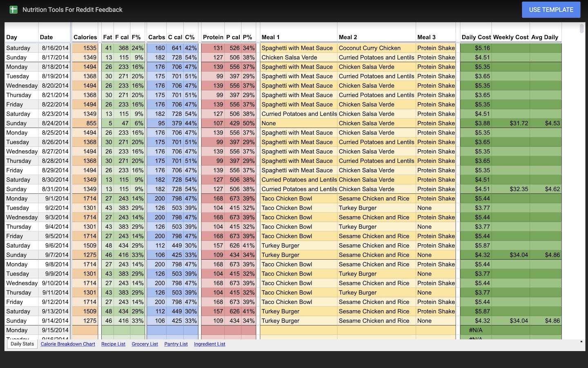Open the Calorie Breakdown Chart sheet tab
Image resolution: width=588 pixels, height=368 pixels.
[68, 344]
